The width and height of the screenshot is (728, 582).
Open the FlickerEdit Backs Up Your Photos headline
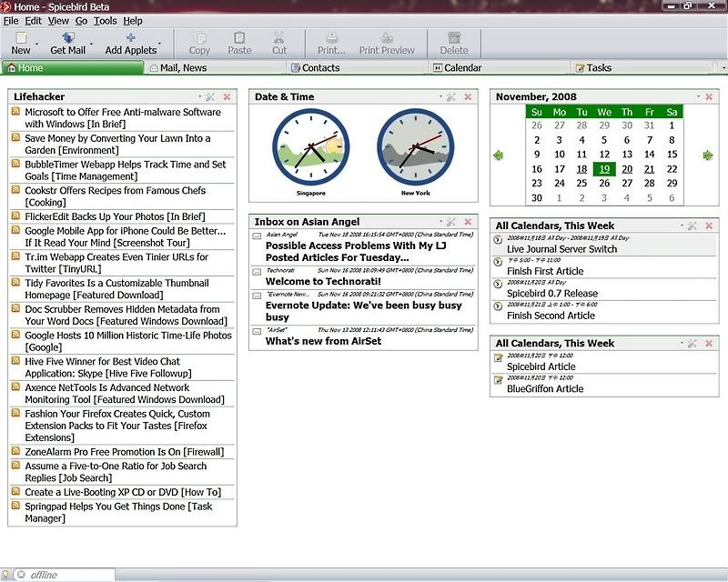click(x=116, y=216)
